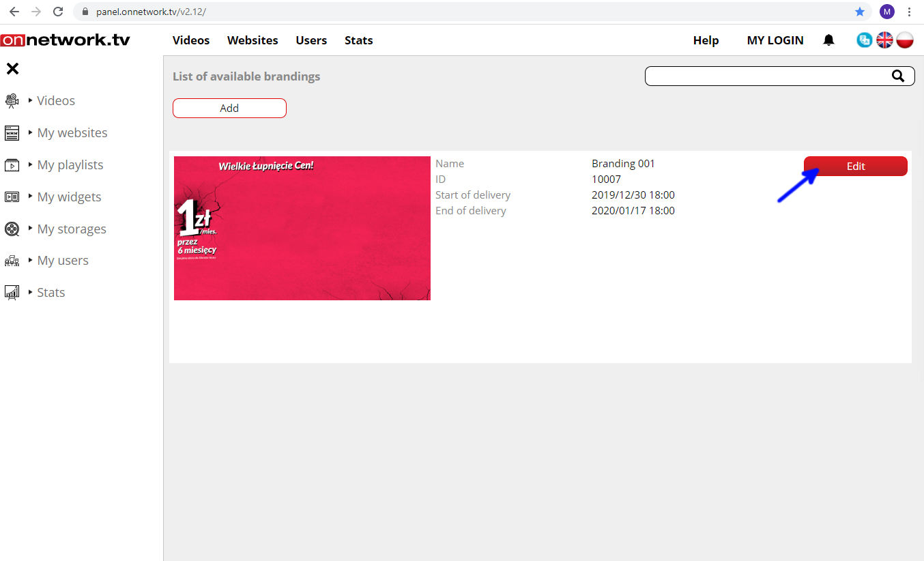924x561 pixels.
Task: Close the sidebar with the X icon
Action: click(x=12, y=69)
